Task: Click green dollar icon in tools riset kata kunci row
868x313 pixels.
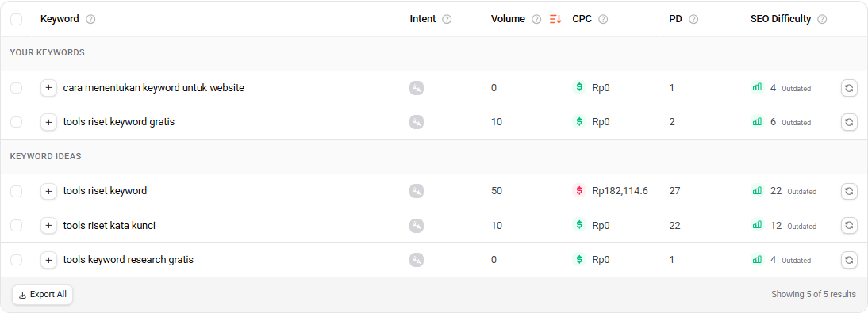Action: pos(579,225)
